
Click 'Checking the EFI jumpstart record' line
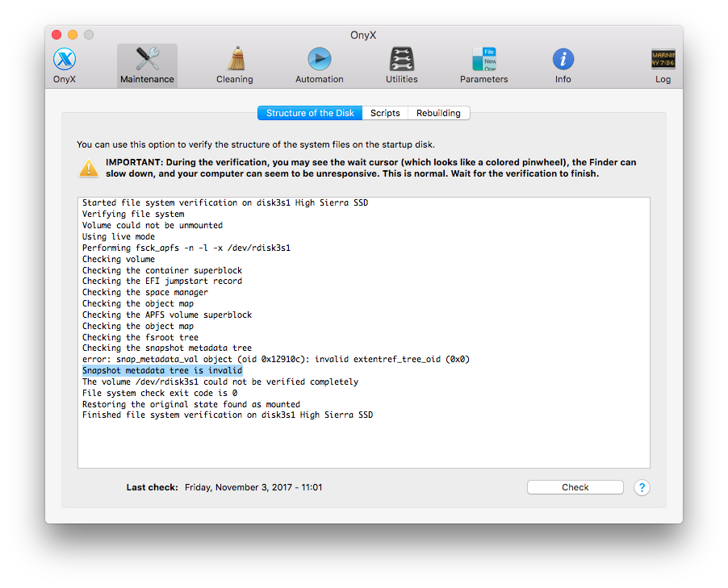coord(162,281)
